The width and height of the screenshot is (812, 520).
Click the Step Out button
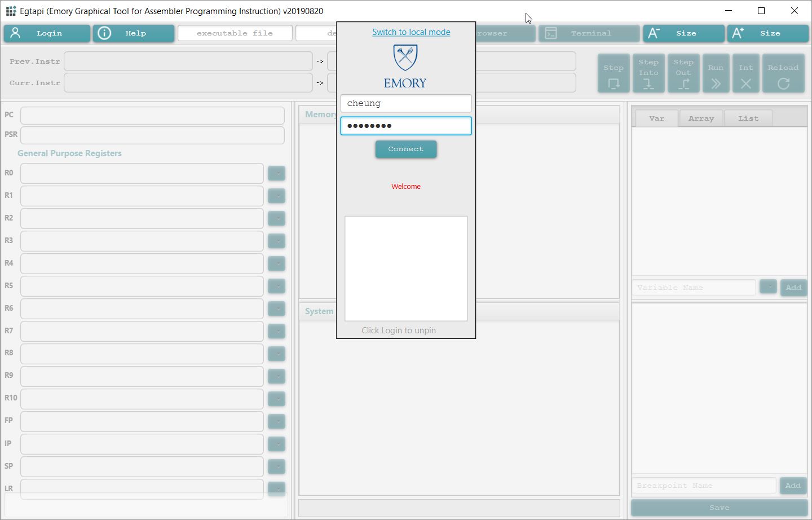pyautogui.click(x=683, y=73)
